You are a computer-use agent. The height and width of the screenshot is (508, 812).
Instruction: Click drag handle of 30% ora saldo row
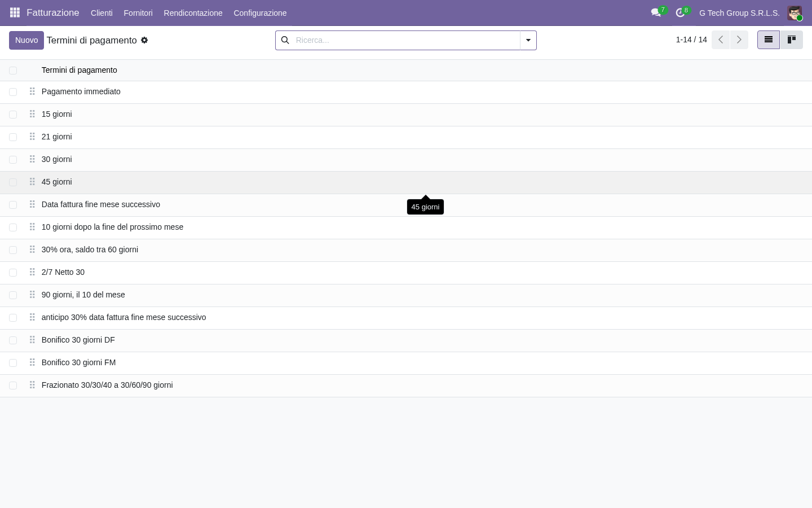tap(32, 249)
